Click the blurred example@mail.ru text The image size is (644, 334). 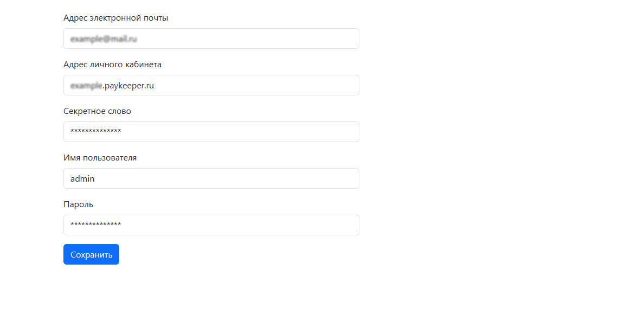tap(104, 39)
